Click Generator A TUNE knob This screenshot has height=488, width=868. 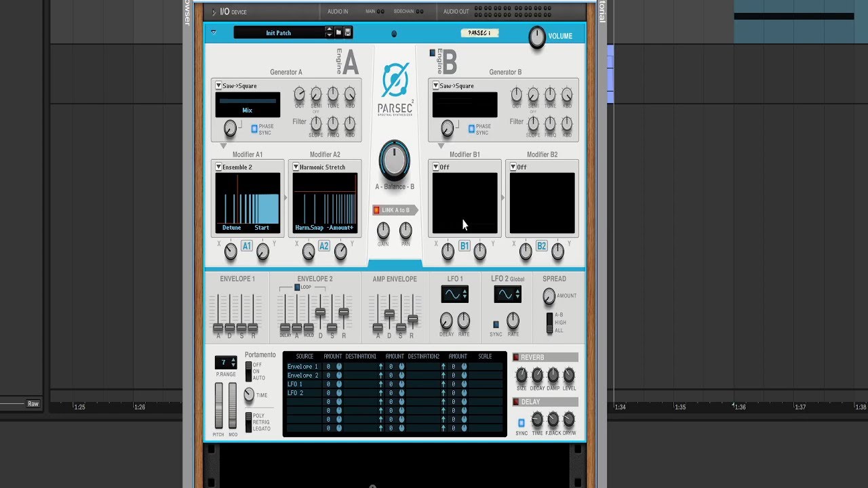(333, 94)
